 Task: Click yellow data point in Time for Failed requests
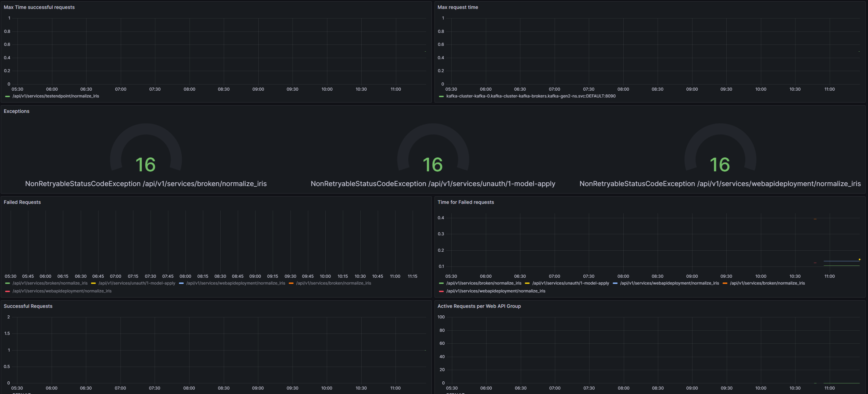(x=859, y=259)
